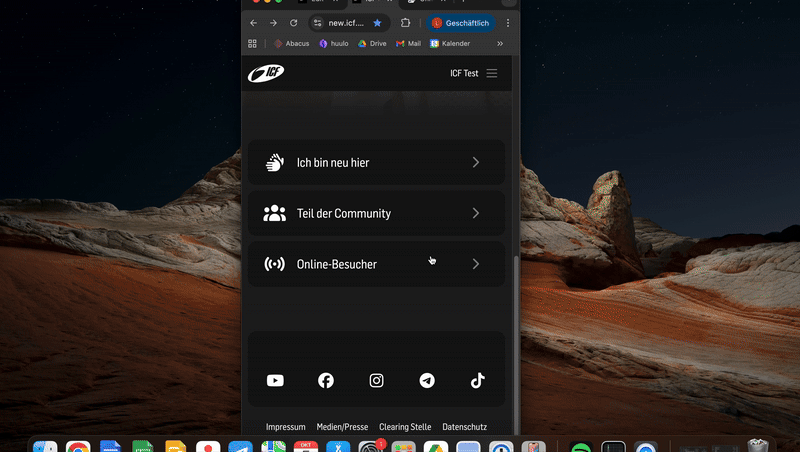This screenshot has height=452, width=800.
Task: Expand chevron on 'Teil der Community' row
Action: (x=476, y=213)
